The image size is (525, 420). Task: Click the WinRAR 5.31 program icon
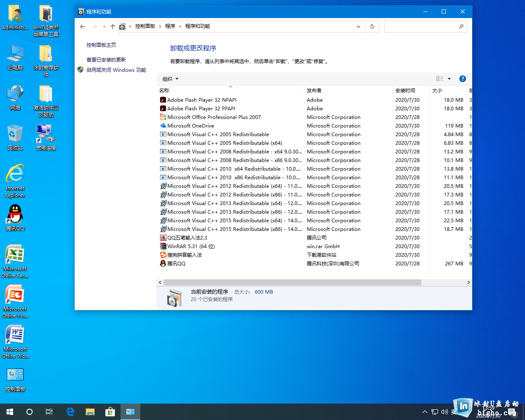pos(163,246)
